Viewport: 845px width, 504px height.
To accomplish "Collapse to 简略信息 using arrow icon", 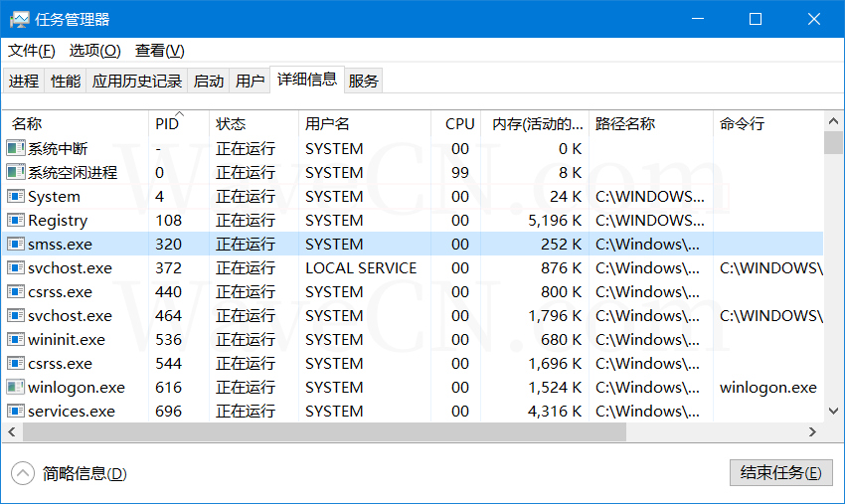I will click(23, 474).
